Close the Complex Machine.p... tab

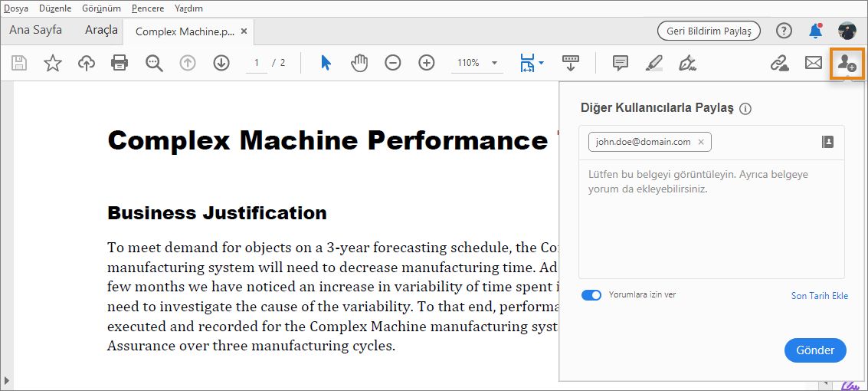click(x=244, y=31)
